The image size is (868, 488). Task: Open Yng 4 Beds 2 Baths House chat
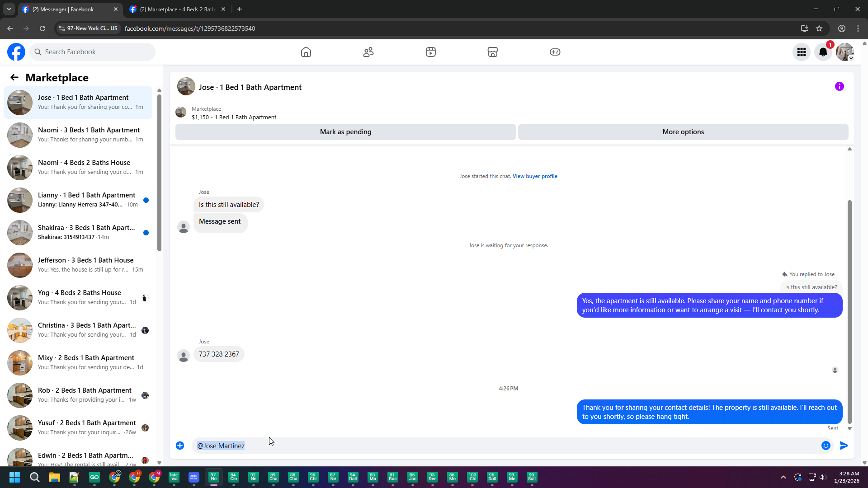click(x=78, y=298)
